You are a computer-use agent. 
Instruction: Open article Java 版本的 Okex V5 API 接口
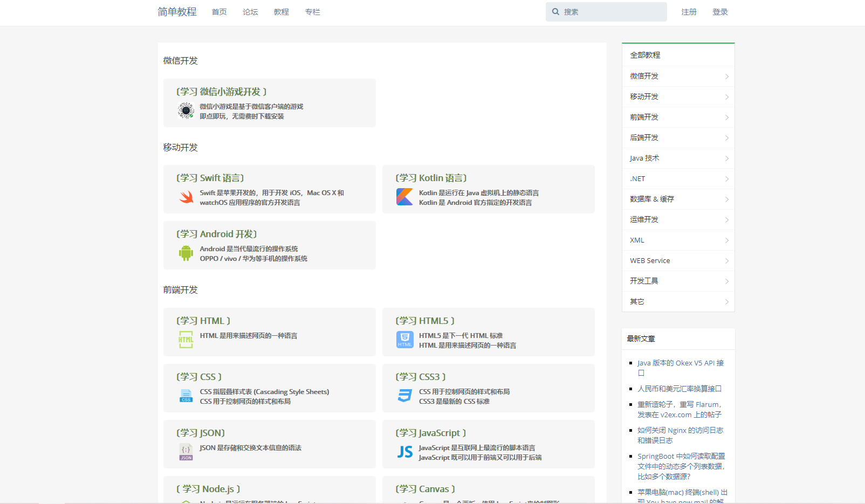pos(681,368)
